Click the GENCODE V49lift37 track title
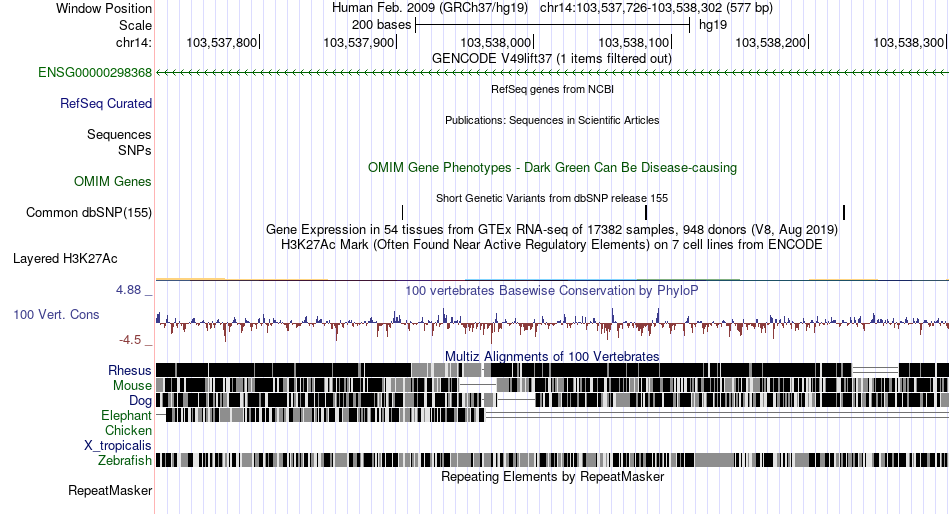The width and height of the screenshot is (950, 514). point(552,59)
